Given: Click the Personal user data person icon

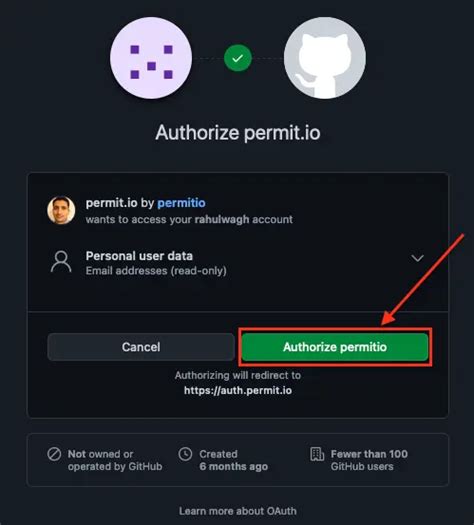Looking at the screenshot, I should 61,262.
